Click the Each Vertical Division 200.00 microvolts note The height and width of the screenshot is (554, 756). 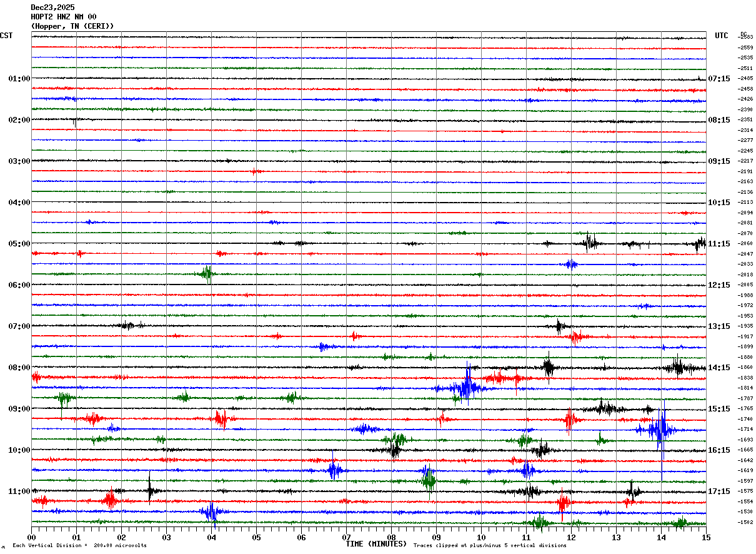pyautogui.click(x=79, y=546)
